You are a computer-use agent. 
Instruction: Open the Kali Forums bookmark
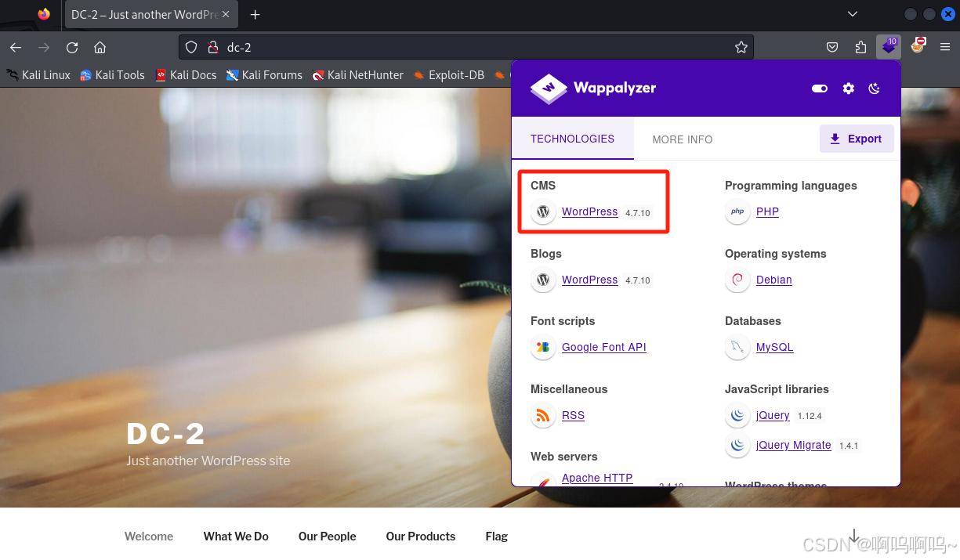tap(264, 75)
